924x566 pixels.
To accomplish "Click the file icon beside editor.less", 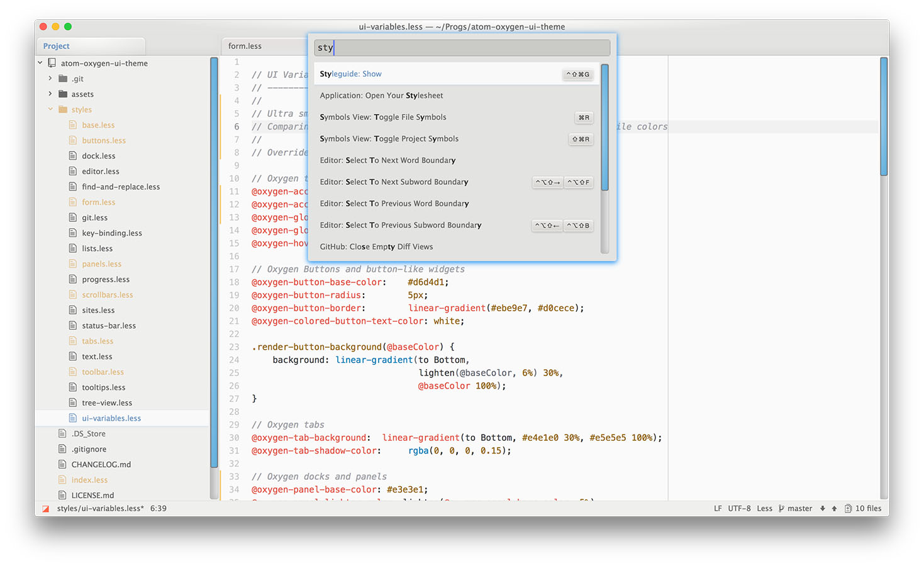I will pos(73,171).
